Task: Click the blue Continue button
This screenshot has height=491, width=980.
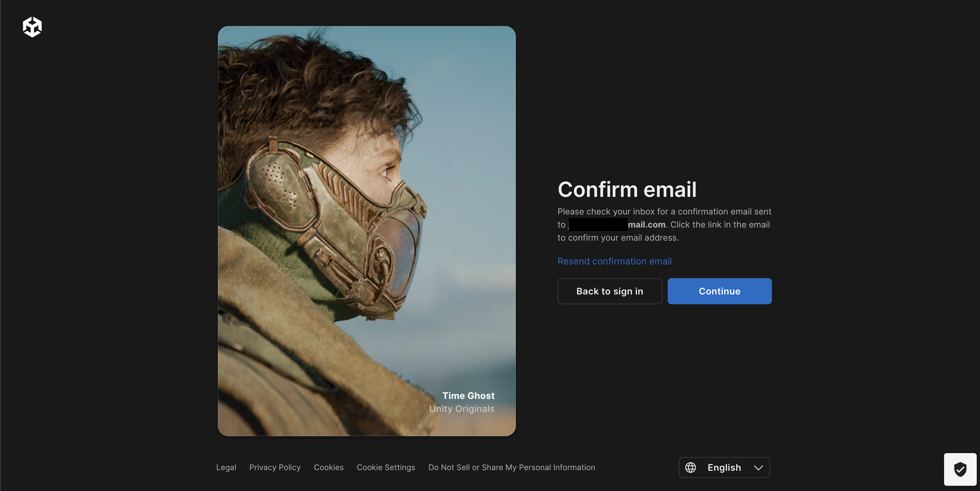Action: pos(719,291)
